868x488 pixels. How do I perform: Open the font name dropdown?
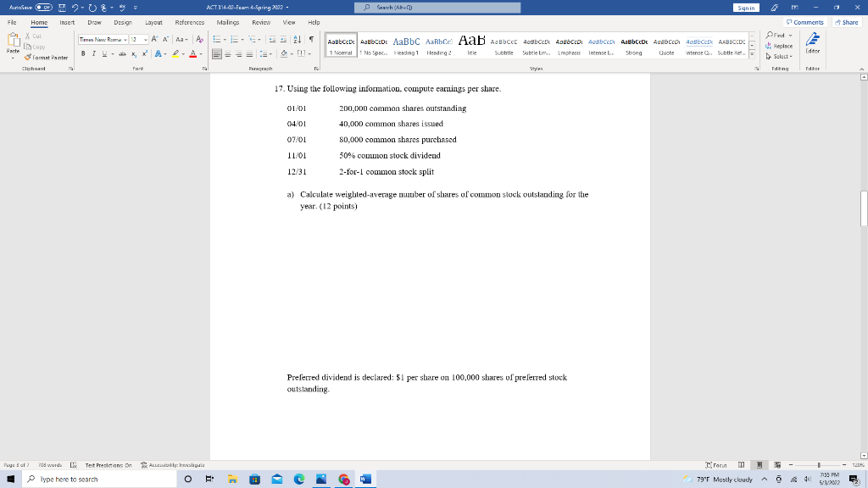pyautogui.click(x=125, y=39)
